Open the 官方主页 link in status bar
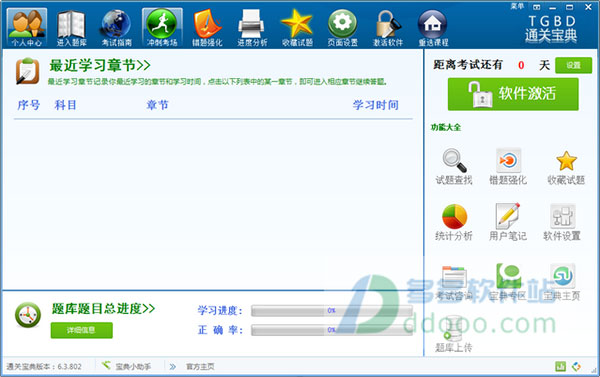Screen dimensions: 600x377 pos(200,367)
